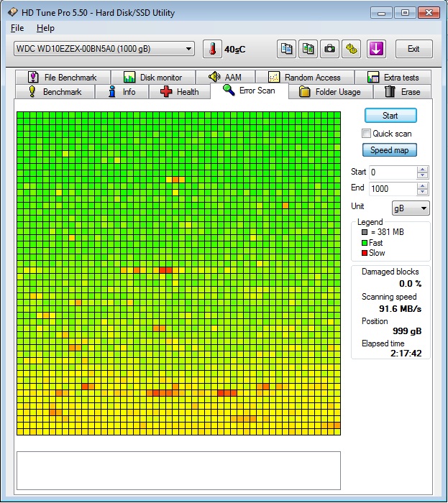Click the Start scan button
Screen dimensions: 448x503
coord(390,116)
